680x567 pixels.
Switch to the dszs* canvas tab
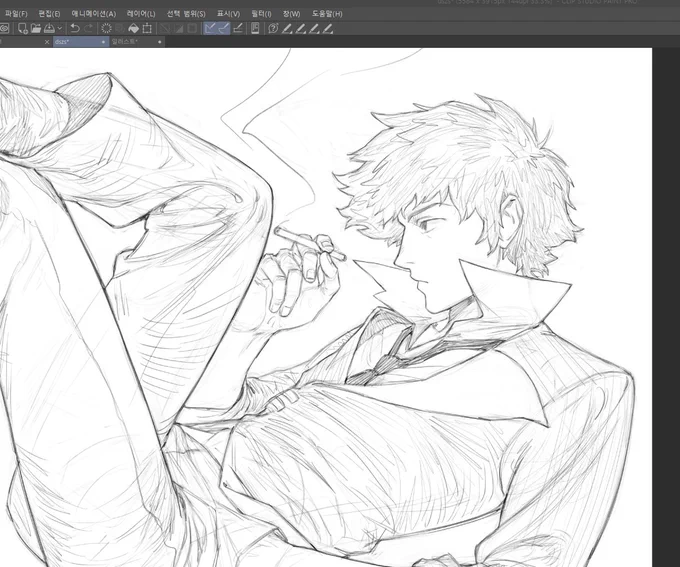tap(81, 42)
